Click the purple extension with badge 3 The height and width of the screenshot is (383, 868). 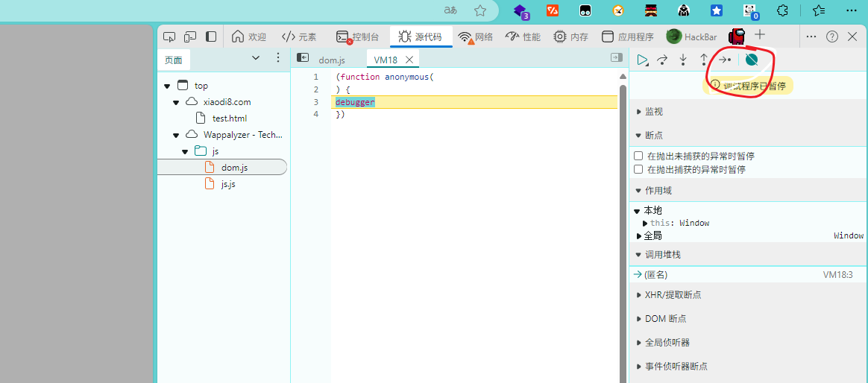coord(521,10)
